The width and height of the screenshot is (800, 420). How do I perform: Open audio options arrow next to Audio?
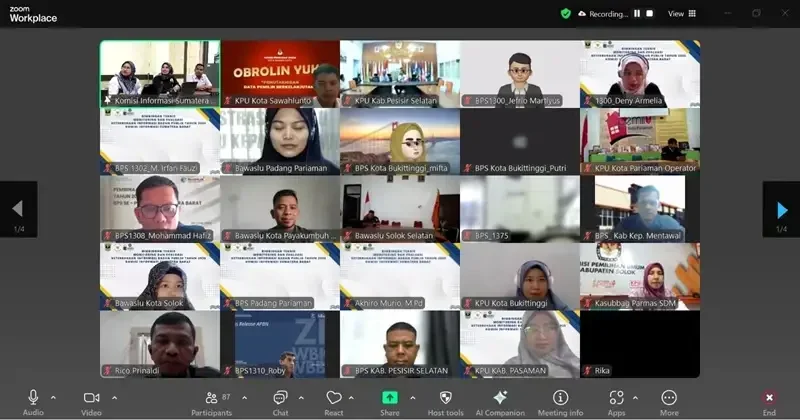pyautogui.click(x=53, y=398)
